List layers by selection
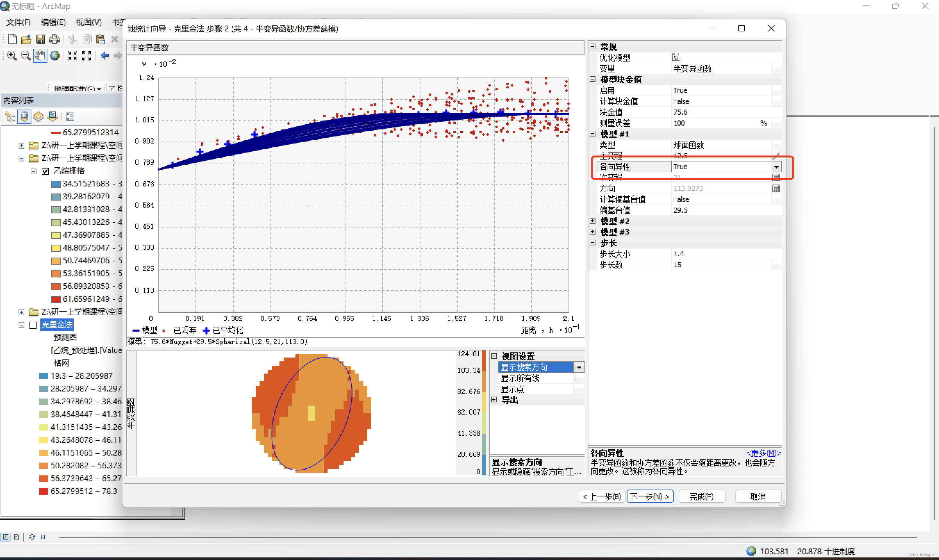This screenshot has width=939, height=560. click(x=53, y=117)
